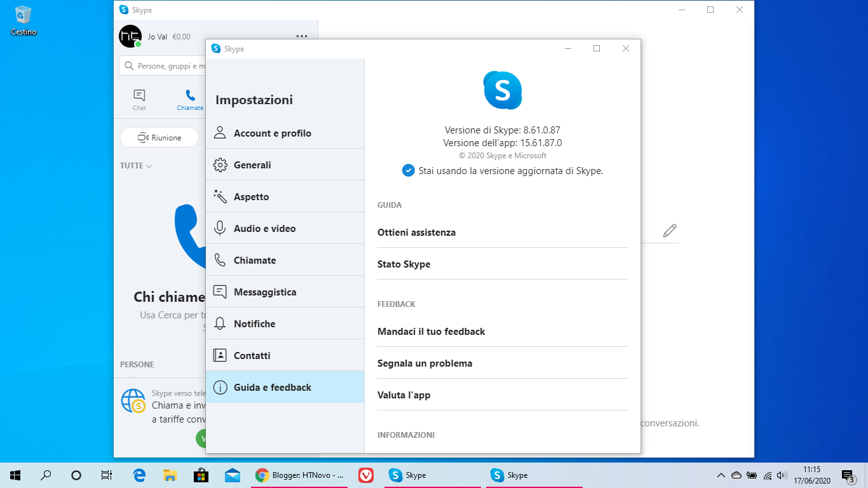Click the message icon beside Messaggistica
Screen dimensions: 868x488
point(220,292)
